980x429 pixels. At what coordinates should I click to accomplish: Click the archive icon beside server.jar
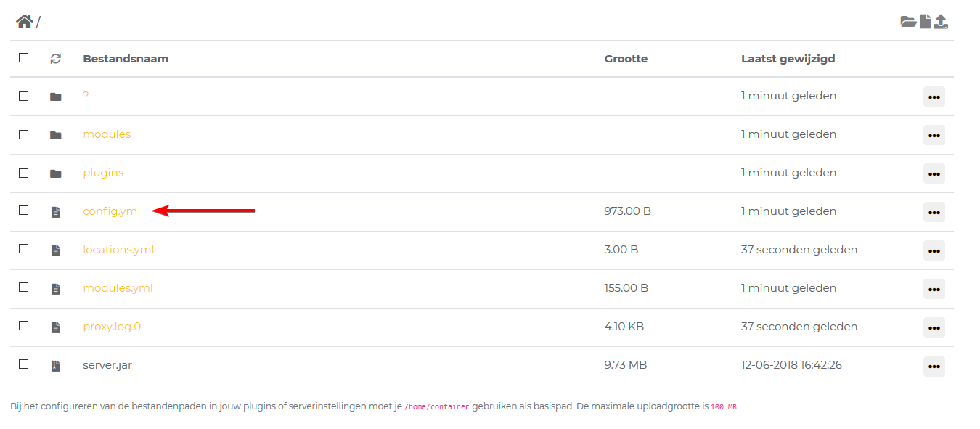[x=55, y=366]
